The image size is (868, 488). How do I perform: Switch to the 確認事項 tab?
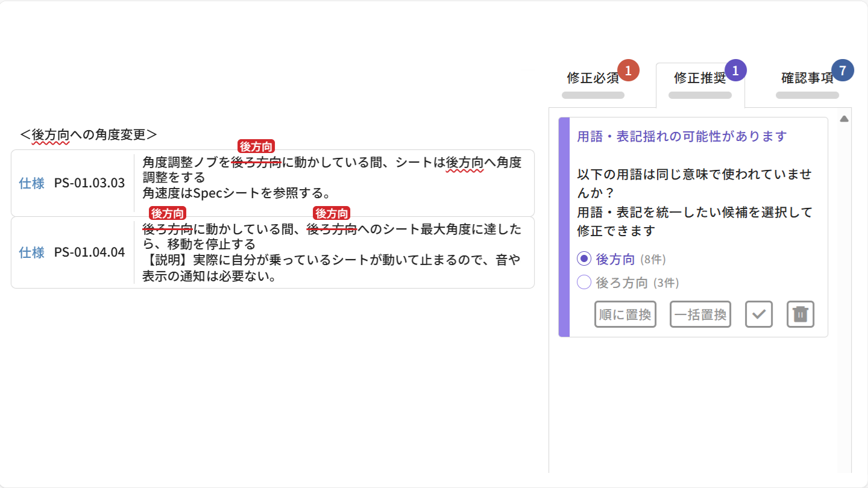point(807,78)
